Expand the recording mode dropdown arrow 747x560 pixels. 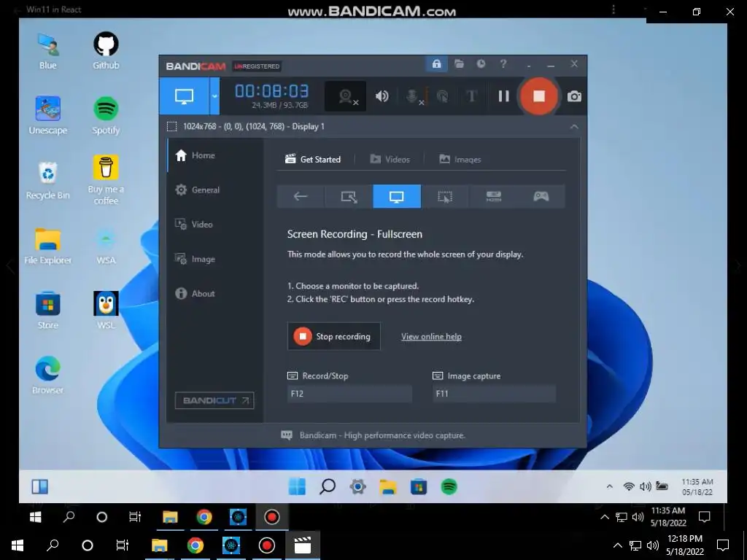pyautogui.click(x=214, y=96)
